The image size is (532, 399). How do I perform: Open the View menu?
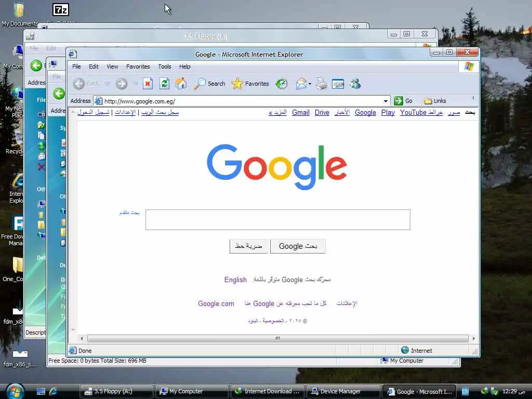112,66
